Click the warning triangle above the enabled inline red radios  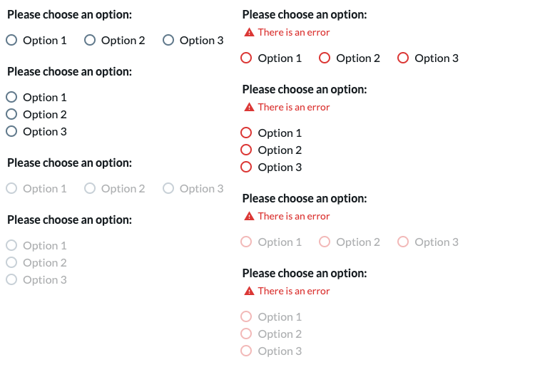(250, 32)
